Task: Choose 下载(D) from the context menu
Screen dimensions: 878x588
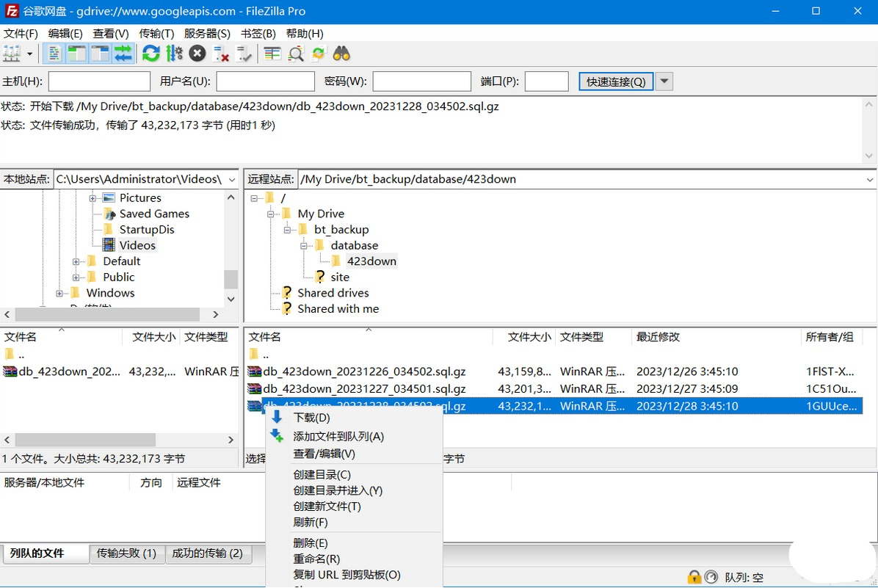Action: [x=311, y=418]
